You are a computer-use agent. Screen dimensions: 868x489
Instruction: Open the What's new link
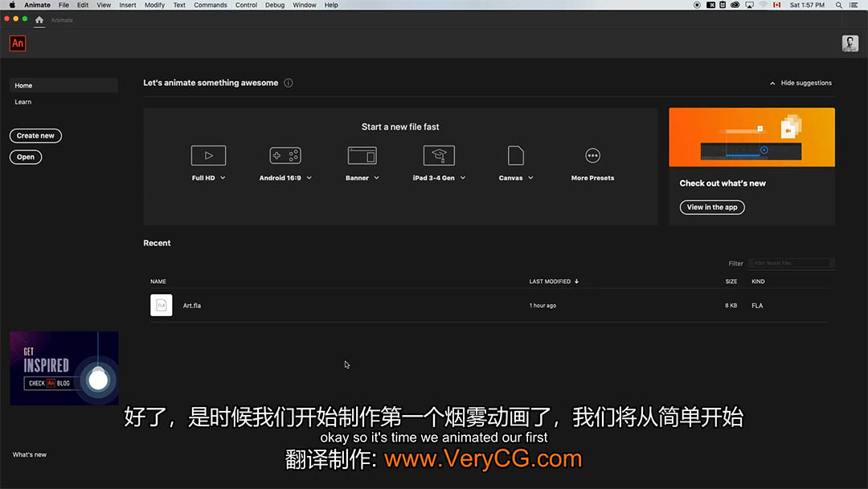point(30,454)
